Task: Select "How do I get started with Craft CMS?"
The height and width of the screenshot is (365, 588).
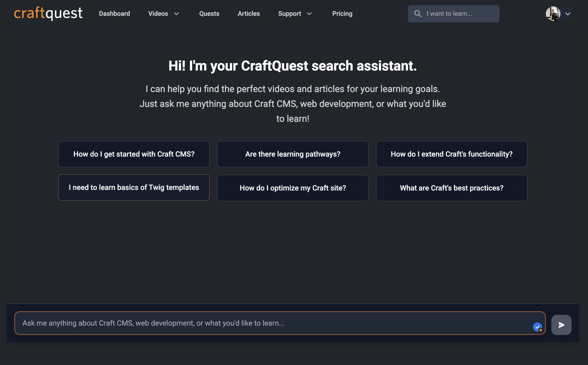Action: [134, 154]
